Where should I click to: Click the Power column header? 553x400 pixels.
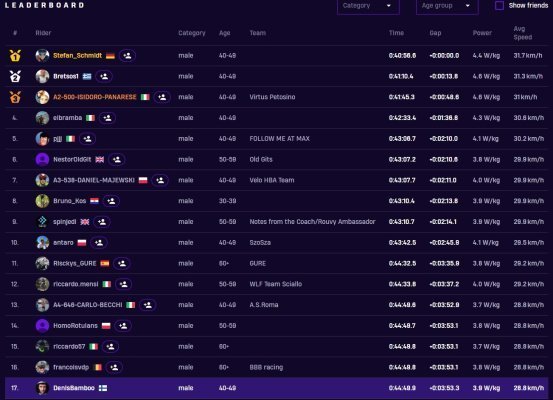coord(482,33)
